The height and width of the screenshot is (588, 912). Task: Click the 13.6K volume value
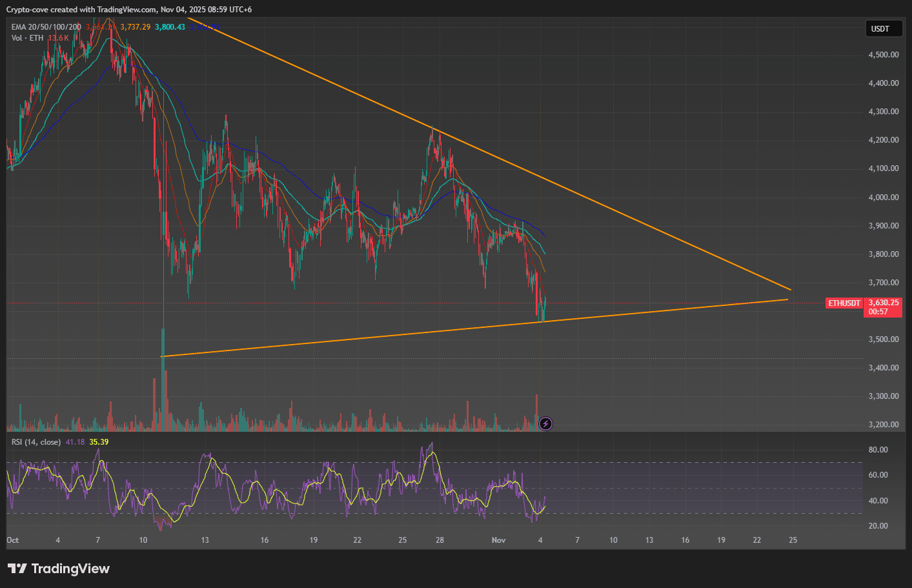tap(58, 38)
